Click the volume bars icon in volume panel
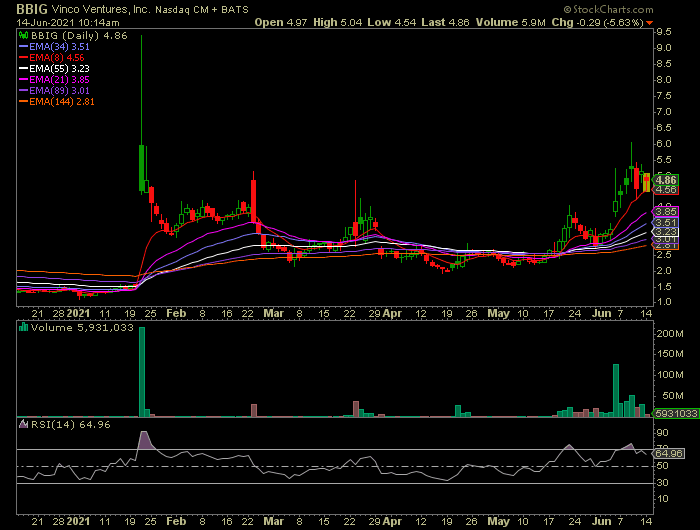The width and height of the screenshot is (700, 530). click(x=24, y=327)
